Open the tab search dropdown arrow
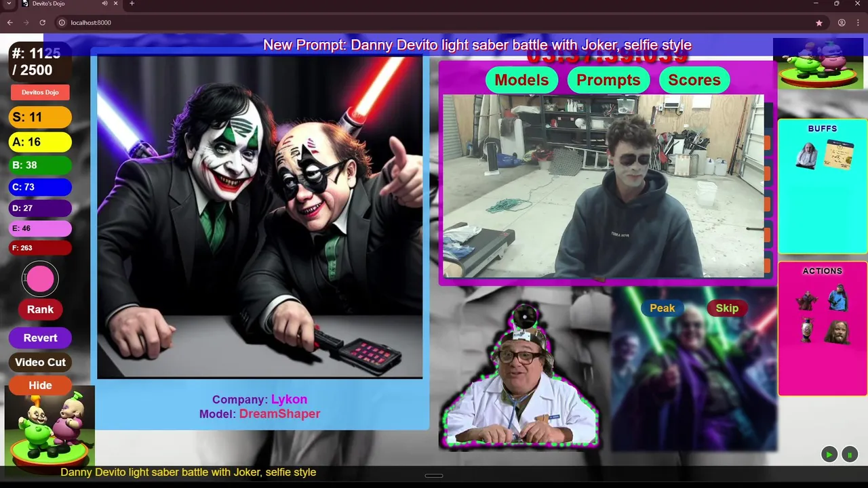Viewport: 868px width, 488px height. coord(9,3)
